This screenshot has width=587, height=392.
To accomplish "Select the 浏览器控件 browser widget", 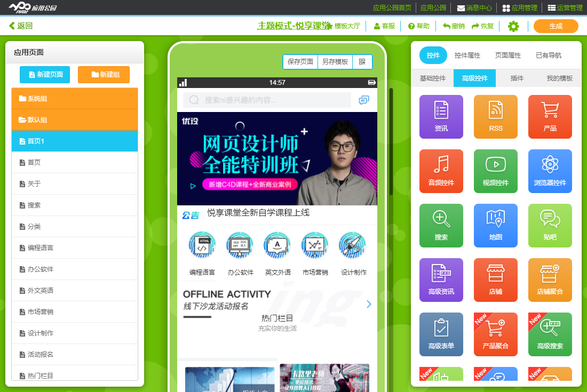I will (550, 171).
